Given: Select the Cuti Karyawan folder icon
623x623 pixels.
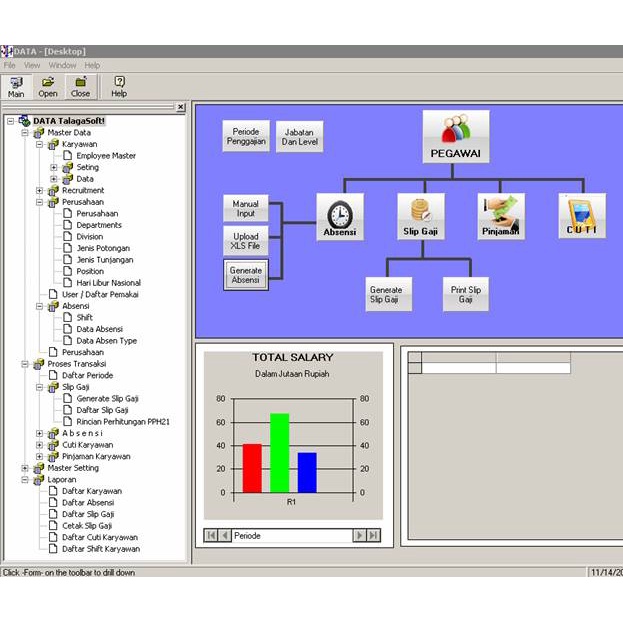Looking at the screenshot, I should (53, 445).
